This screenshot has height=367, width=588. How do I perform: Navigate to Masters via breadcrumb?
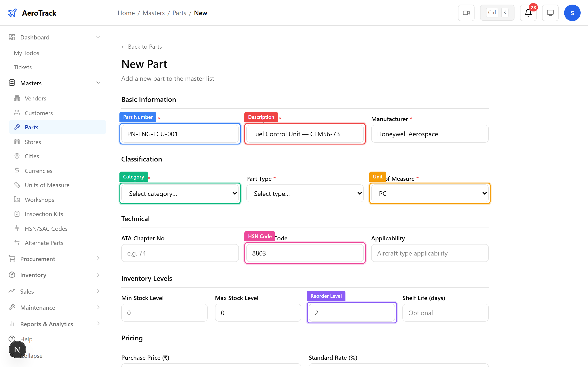[153, 13]
